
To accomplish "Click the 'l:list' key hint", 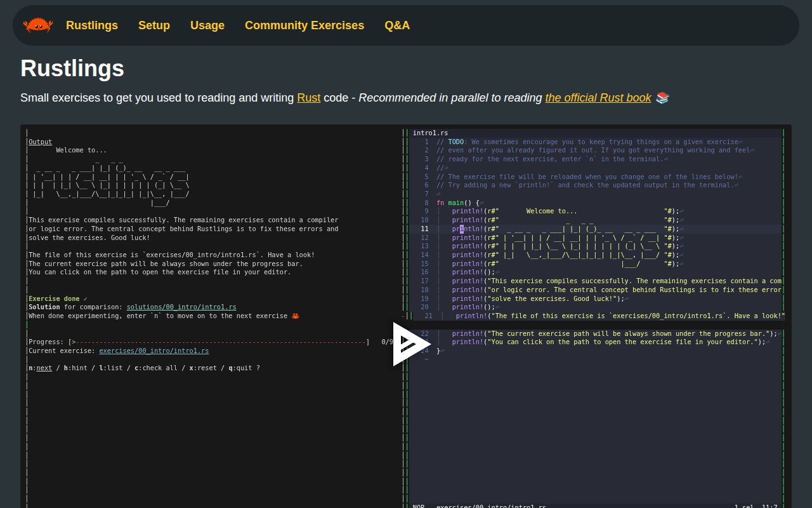I will click(x=111, y=368).
